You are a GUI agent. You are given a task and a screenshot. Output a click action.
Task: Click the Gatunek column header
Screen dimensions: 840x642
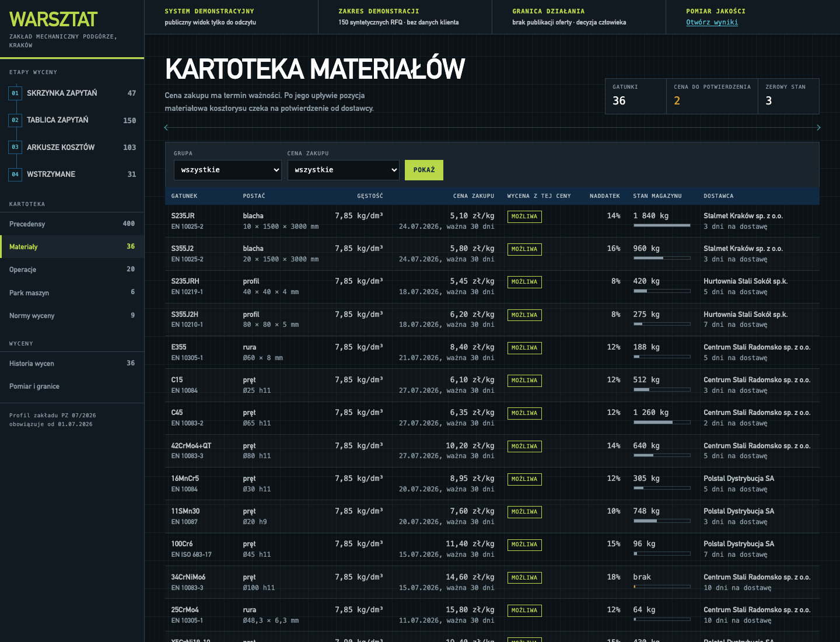[184, 196]
